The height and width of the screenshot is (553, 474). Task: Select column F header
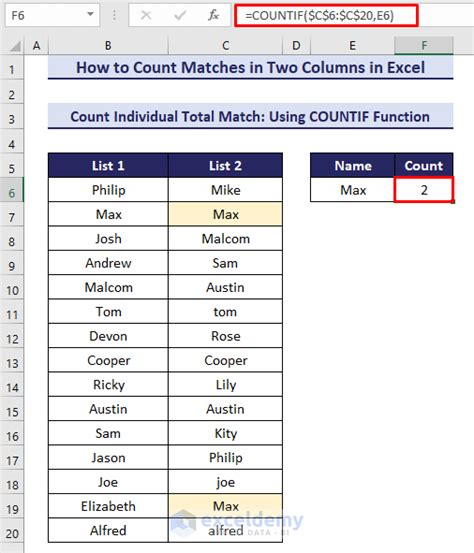tap(424, 45)
